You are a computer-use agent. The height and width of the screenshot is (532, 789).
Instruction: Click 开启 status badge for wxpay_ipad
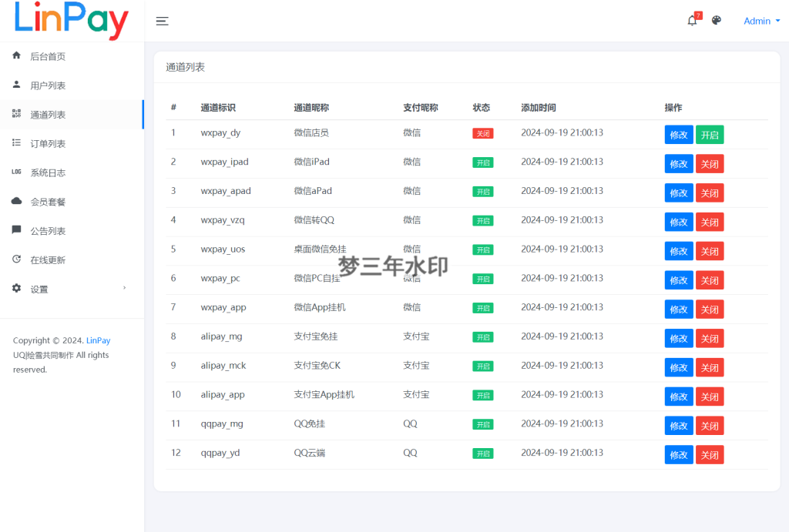482,162
